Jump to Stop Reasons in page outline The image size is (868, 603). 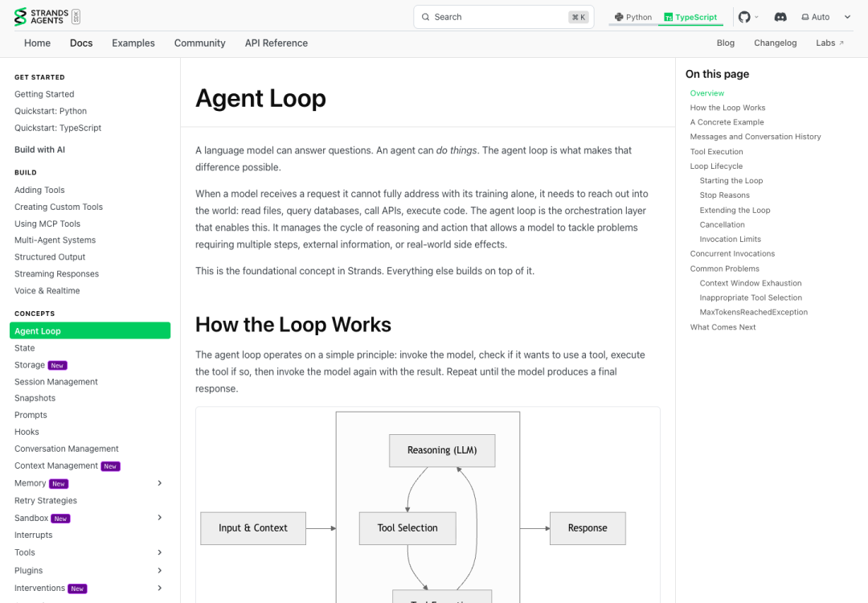(724, 195)
